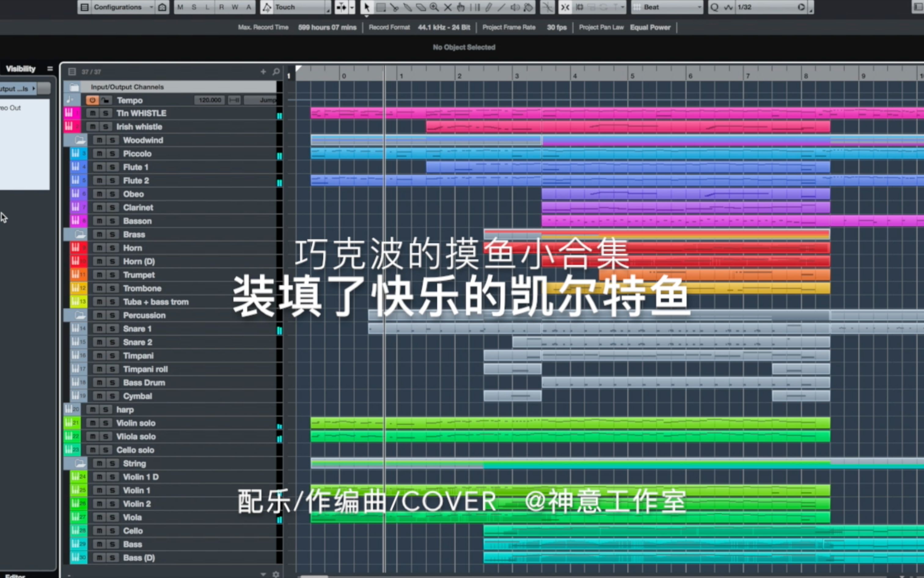Toggle Auto-Scroll button

point(341,7)
